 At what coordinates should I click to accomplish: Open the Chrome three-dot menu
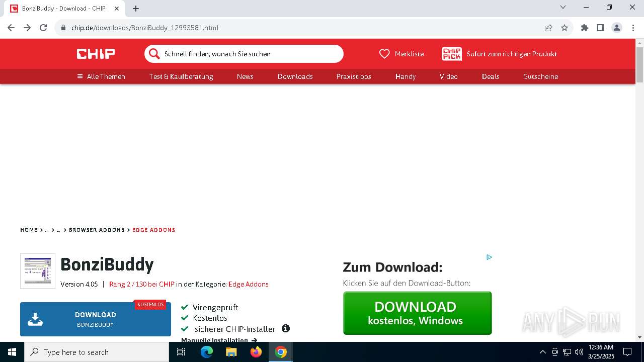pyautogui.click(x=633, y=28)
